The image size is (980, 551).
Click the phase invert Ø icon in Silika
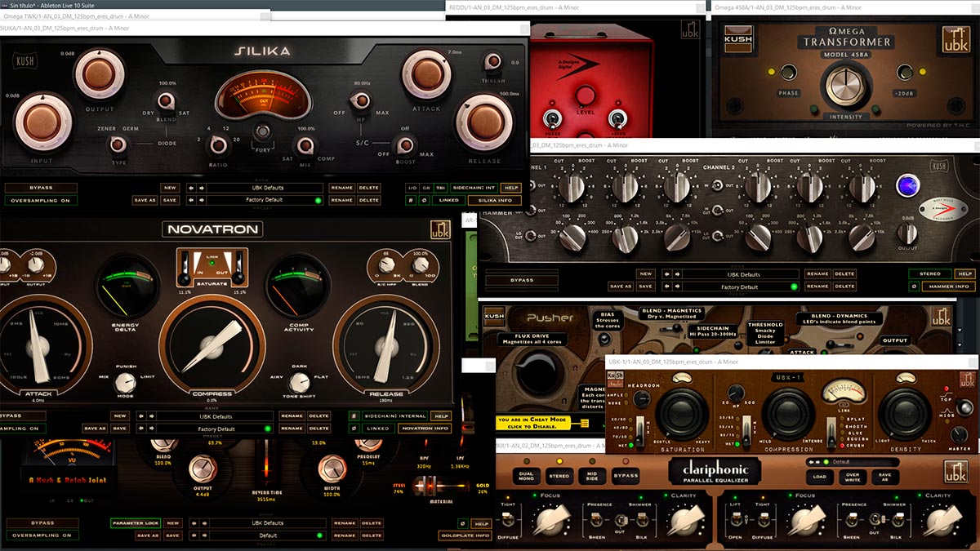[x=425, y=200]
